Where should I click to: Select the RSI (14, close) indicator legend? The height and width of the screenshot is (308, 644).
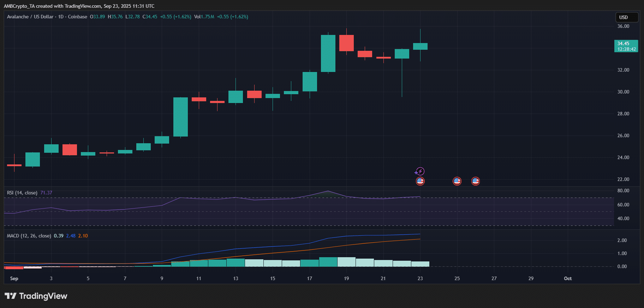tap(22, 193)
